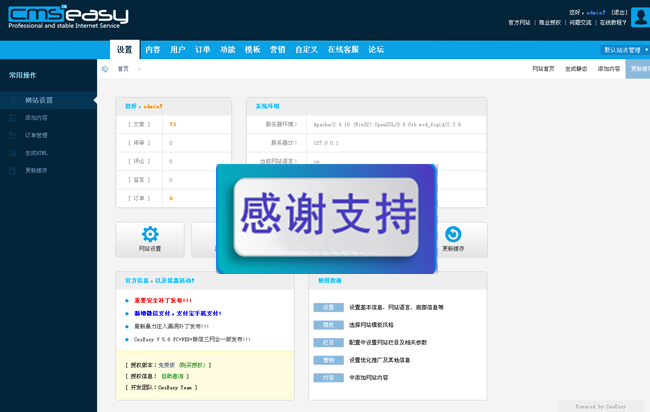
Task: Click the Powered by CmsEasy footer text
Action: (601, 407)
